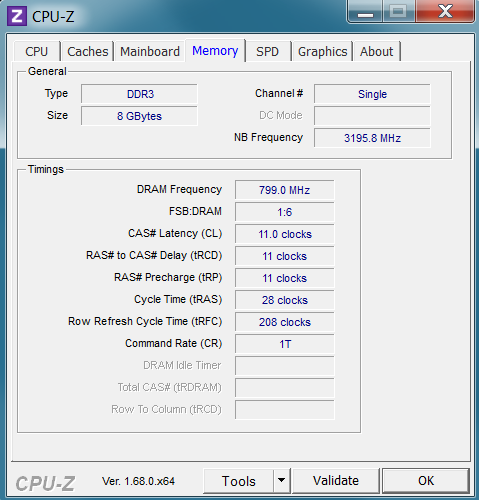Click the disabled maximize button
The height and width of the screenshot is (500, 479).
[399, 12]
